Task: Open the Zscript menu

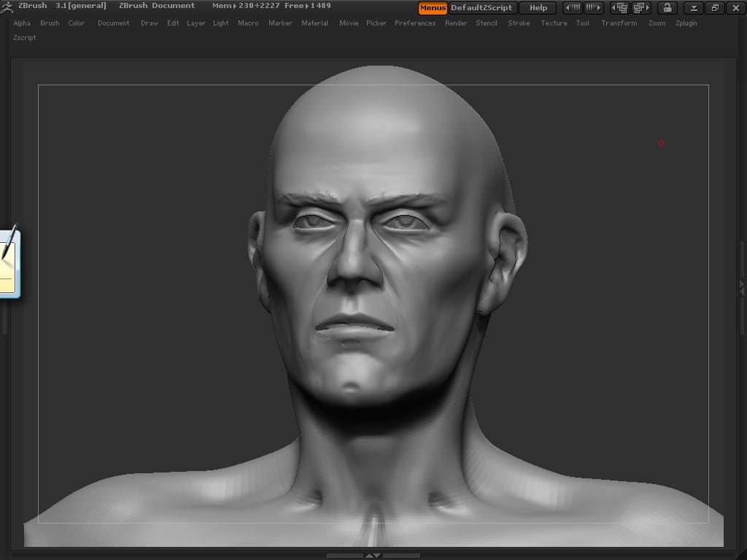Action: pyautogui.click(x=25, y=38)
